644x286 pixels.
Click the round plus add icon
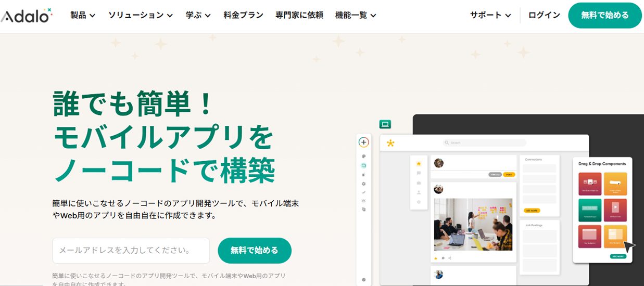[363, 142]
